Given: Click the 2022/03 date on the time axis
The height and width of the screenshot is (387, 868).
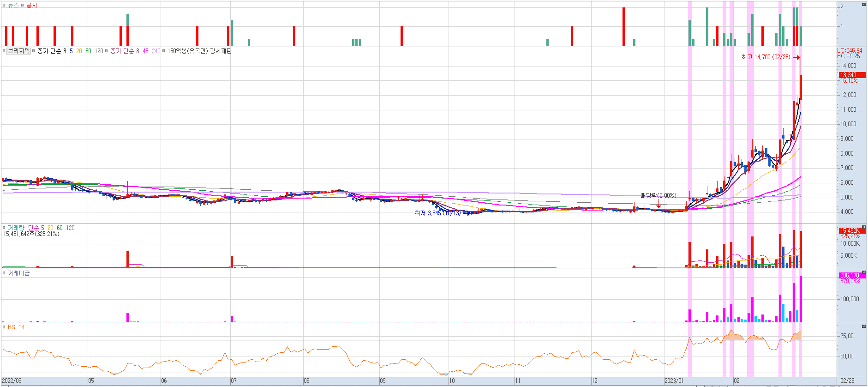Looking at the screenshot, I should pyautogui.click(x=12, y=381).
